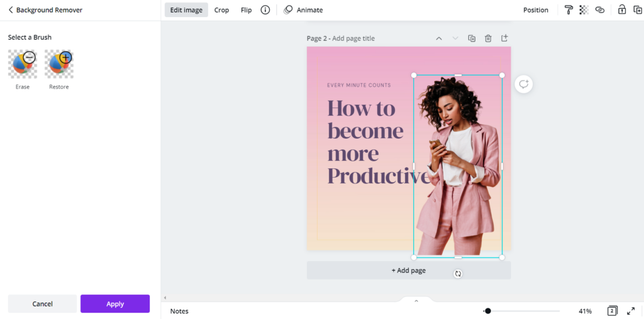
Task: Go back from Background Remover panel
Action: [x=11, y=10]
